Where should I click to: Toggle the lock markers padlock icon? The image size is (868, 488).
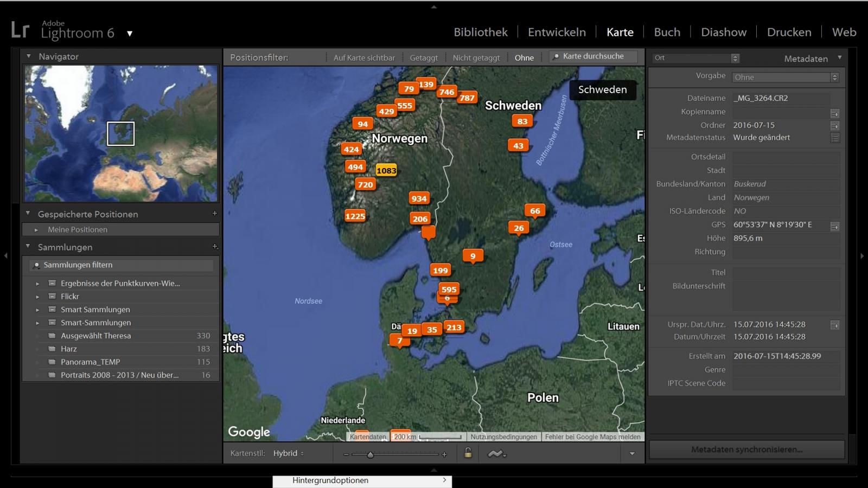click(x=468, y=453)
